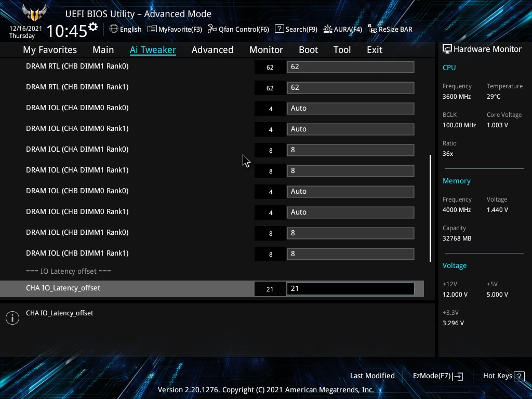Click the MyFavorite list icon
The width and height of the screenshot is (532, 399).
tap(152, 29)
